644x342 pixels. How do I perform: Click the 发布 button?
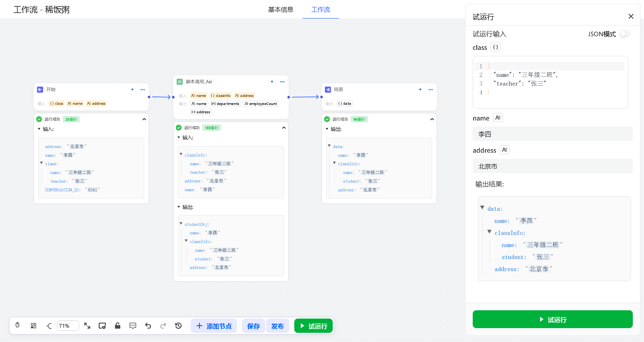pyautogui.click(x=277, y=326)
